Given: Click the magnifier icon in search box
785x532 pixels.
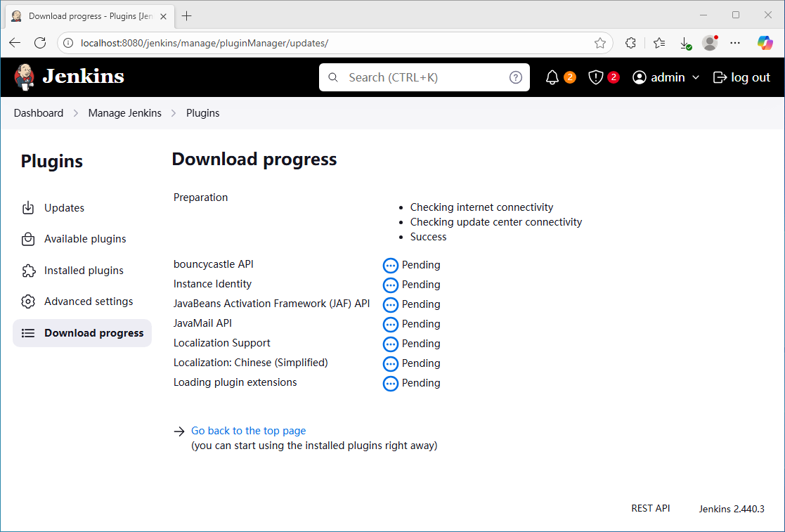Looking at the screenshot, I should tap(333, 77).
